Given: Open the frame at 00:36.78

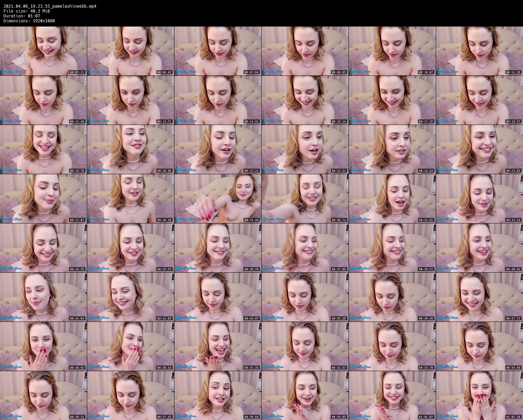Looking at the screenshot, I should click(218, 248).
